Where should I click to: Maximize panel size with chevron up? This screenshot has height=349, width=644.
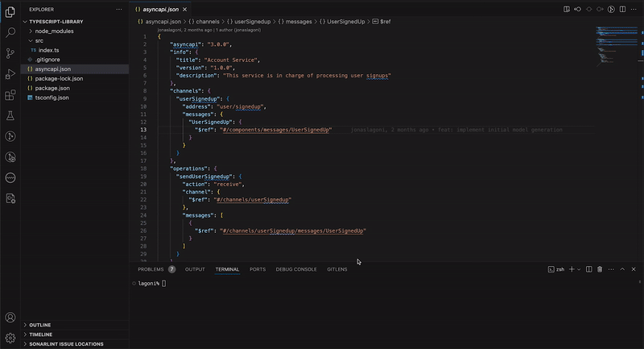click(622, 269)
